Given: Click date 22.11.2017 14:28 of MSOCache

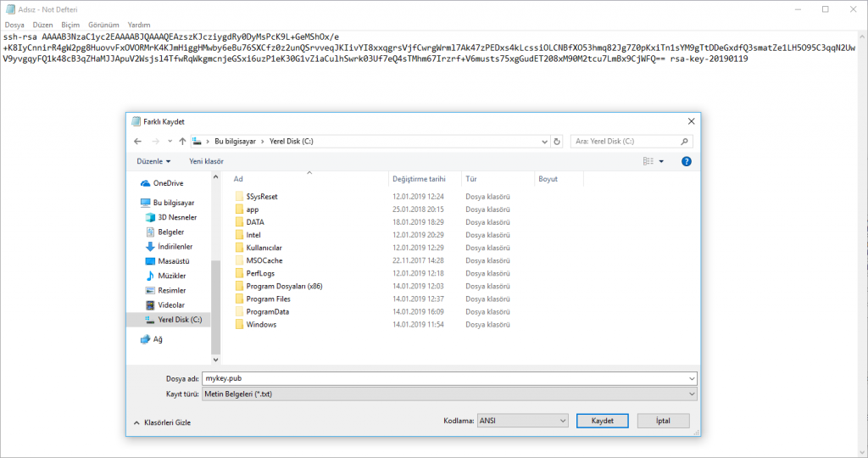Looking at the screenshot, I should tap(419, 260).
